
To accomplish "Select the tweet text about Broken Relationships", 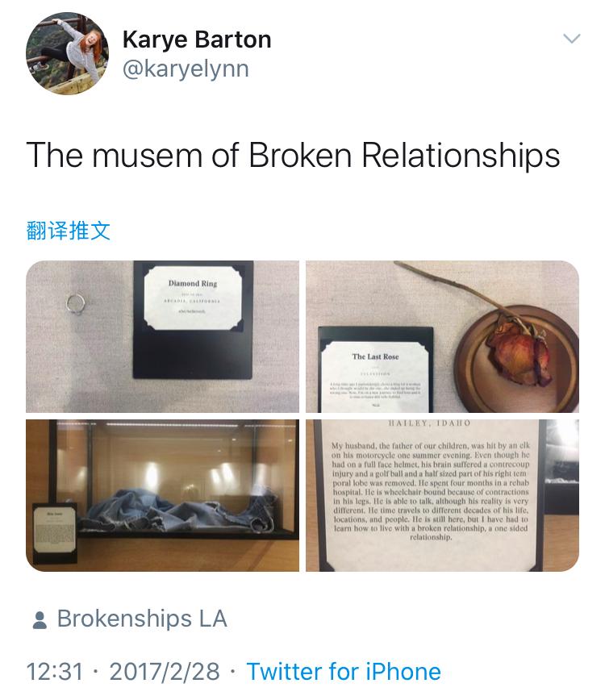I will click(293, 156).
